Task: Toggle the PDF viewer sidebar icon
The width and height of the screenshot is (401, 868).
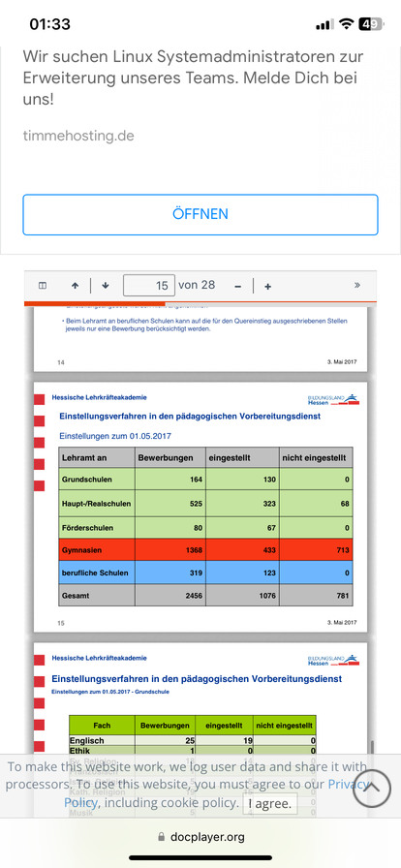Action: [x=42, y=286]
